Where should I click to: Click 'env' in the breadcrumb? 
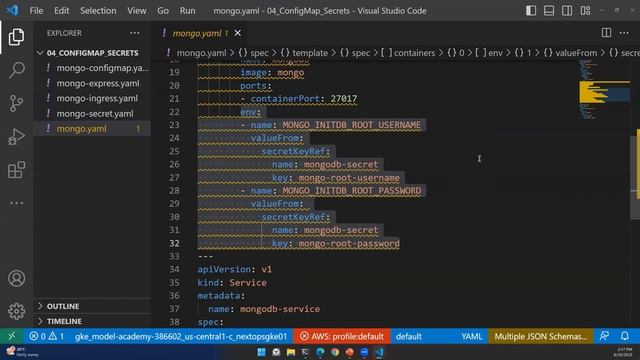coord(495,53)
